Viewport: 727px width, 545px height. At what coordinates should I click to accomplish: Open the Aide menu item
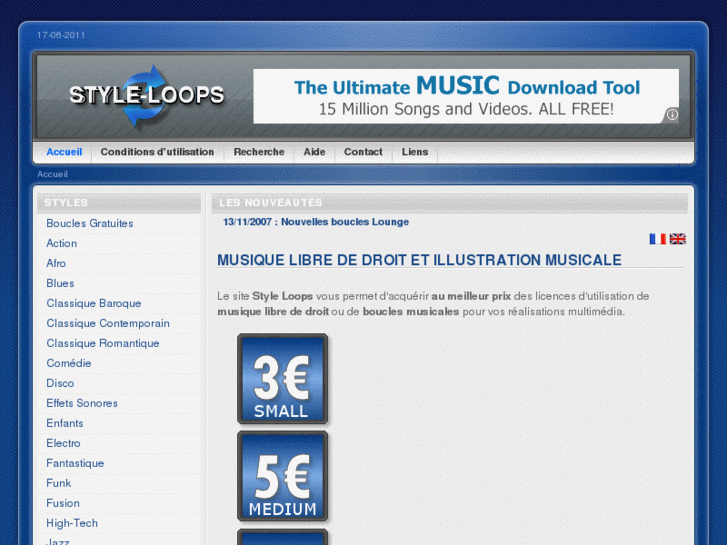314,152
